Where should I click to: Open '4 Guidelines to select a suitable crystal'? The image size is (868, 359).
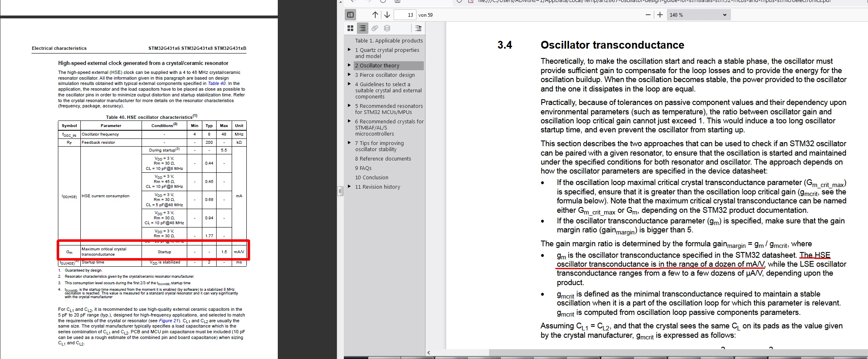tap(388, 91)
